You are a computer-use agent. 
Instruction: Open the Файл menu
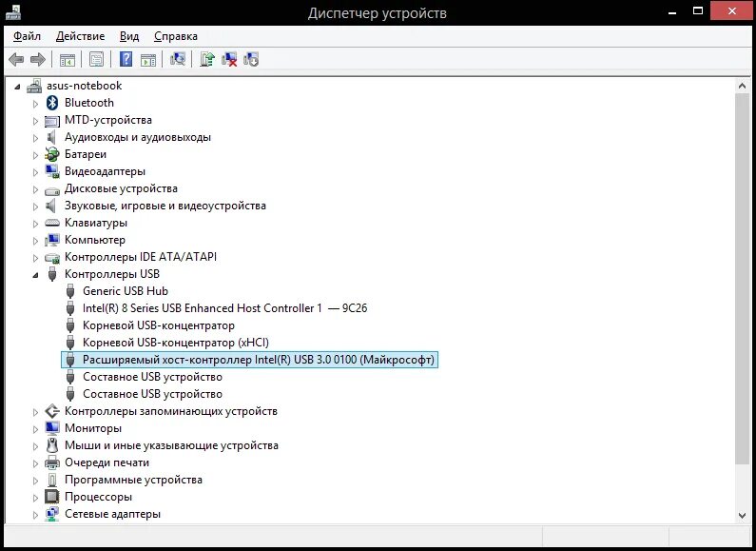[x=27, y=36]
